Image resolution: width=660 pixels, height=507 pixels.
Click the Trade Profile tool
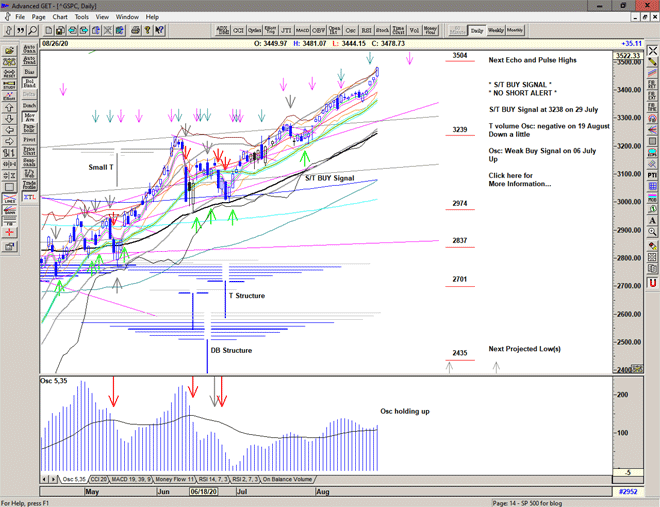(x=29, y=185)
